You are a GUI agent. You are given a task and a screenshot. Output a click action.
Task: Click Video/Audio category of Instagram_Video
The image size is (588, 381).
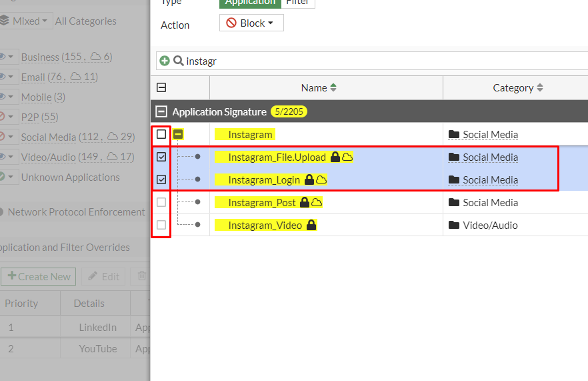(490, 226)
